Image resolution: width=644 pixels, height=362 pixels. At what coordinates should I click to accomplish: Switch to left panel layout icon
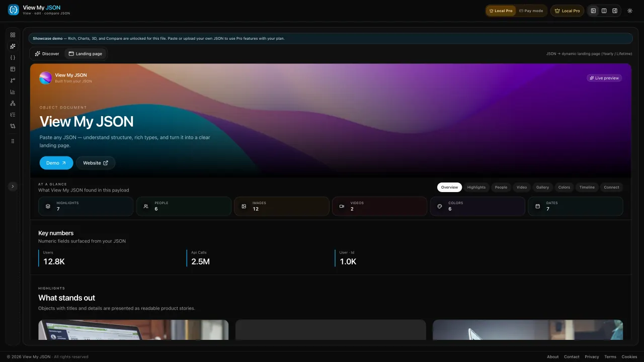593,11
